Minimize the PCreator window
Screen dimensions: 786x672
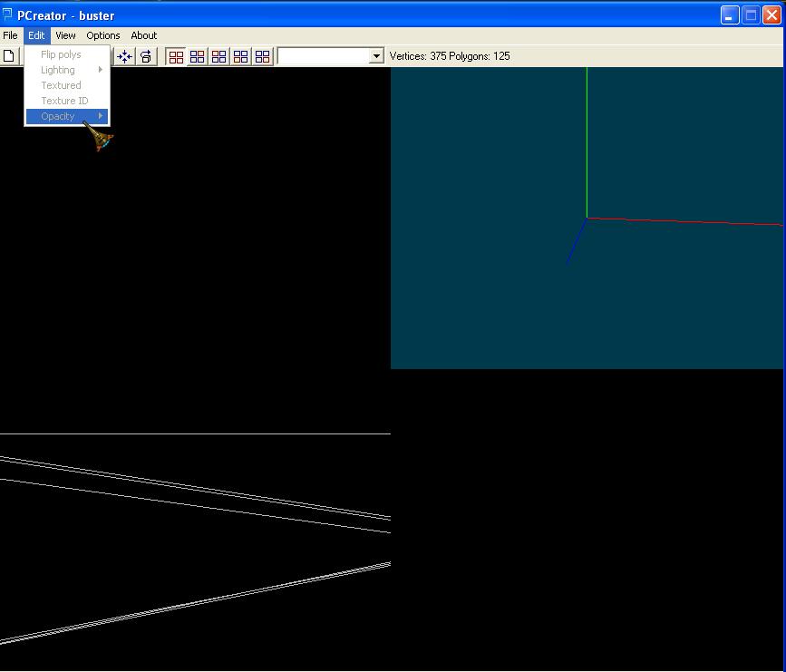(x=730, y=15)
